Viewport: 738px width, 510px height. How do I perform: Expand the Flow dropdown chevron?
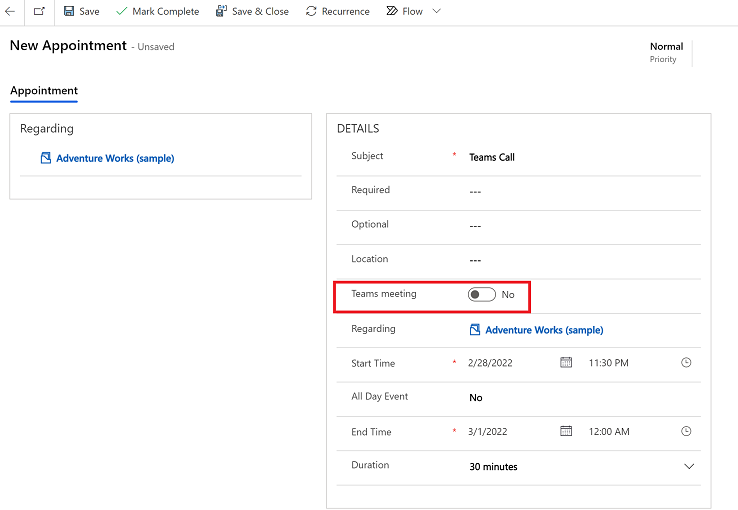pyautogui.click(x=436, y=11)
